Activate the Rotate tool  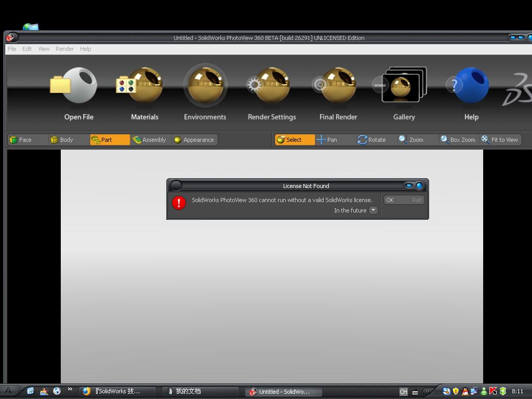[x=377, y=140]
